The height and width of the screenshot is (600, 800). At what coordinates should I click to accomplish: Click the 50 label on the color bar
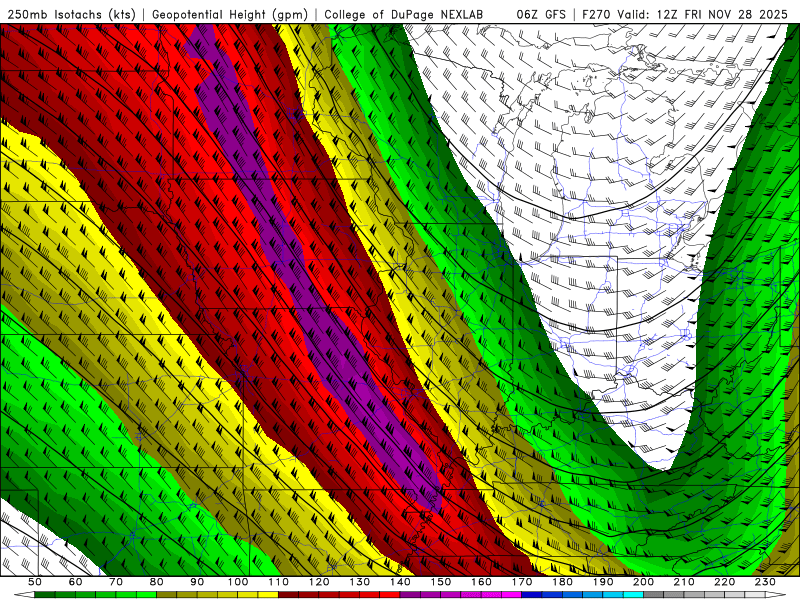click(35, 582)
